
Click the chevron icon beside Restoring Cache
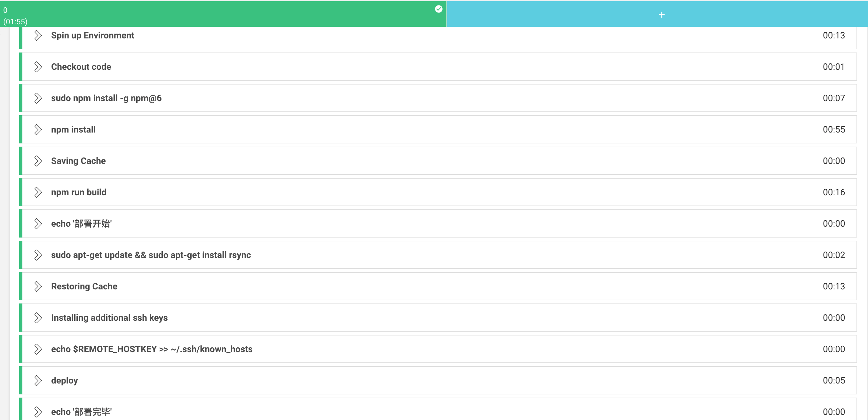pyautogui.click(x=38, y=287)
